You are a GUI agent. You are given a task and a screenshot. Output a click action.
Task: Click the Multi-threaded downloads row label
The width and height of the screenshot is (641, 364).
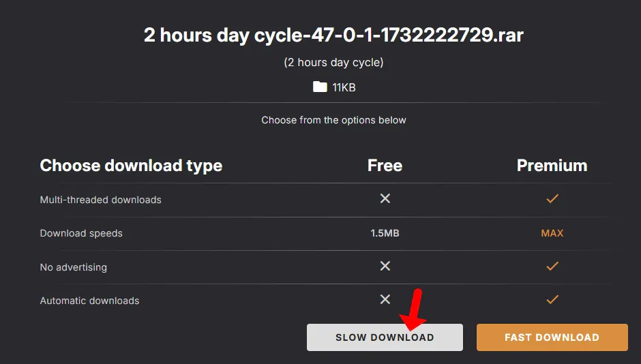point(101,200)
